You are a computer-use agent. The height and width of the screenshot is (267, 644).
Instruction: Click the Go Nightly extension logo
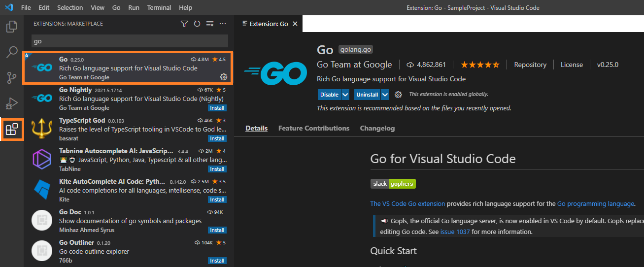point(42,99)
